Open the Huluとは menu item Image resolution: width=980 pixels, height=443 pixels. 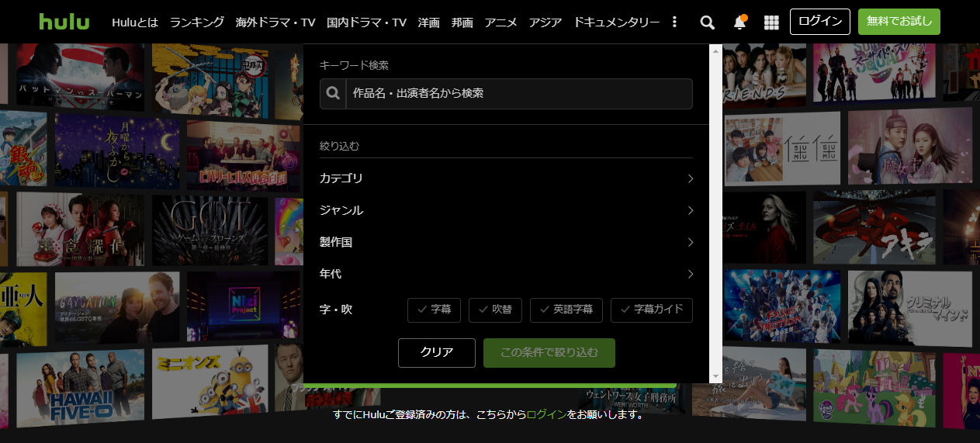(135, 22)
